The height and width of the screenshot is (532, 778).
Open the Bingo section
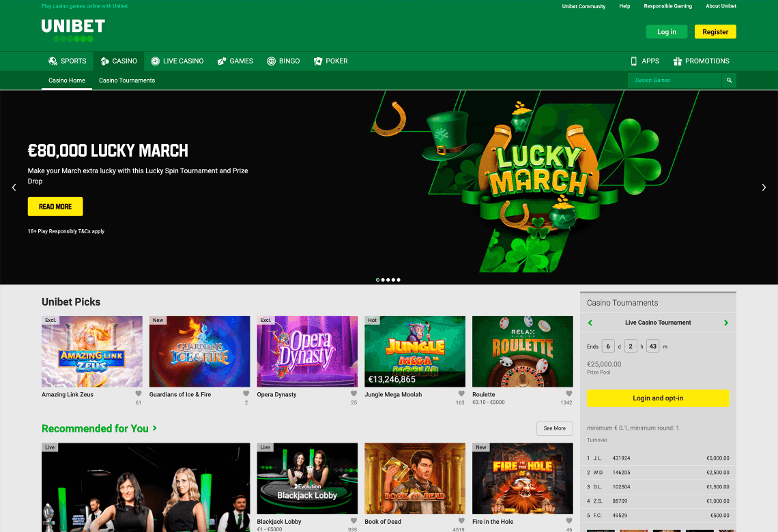[283, 61]
